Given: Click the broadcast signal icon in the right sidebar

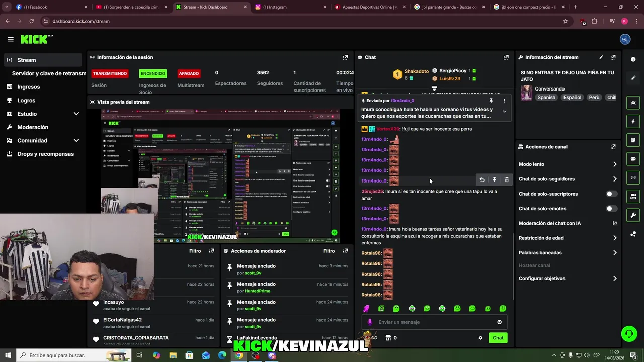Looking at the screenshot, I should [633, 177].
